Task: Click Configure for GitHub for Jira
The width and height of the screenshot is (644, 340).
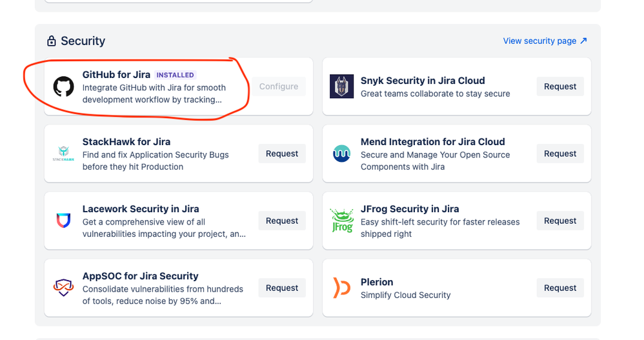Action: click(x=279, y=86)
